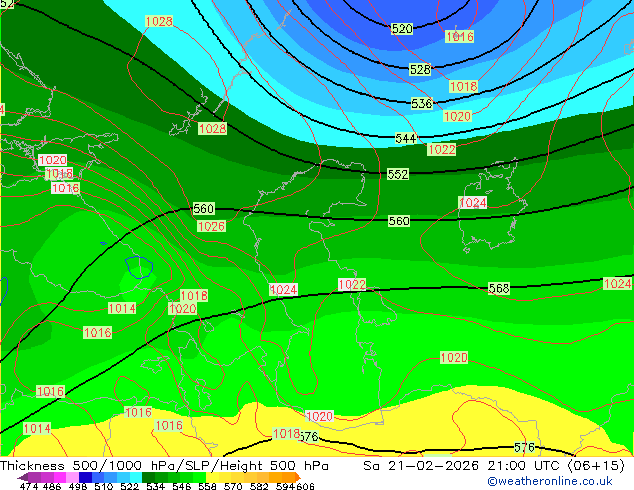Click the 544 height contour label
The height and width of the screenshot is (490, 634).
click(406, 139)
